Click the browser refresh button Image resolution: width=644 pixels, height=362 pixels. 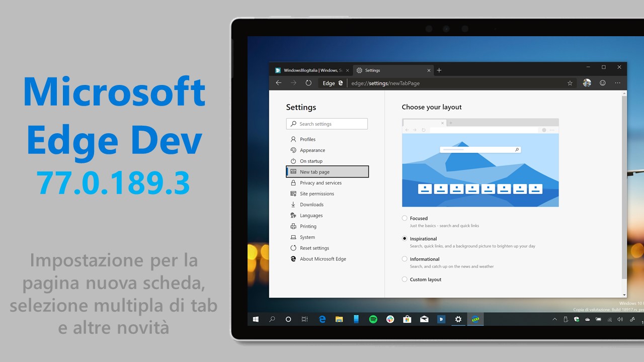point(308,83)
